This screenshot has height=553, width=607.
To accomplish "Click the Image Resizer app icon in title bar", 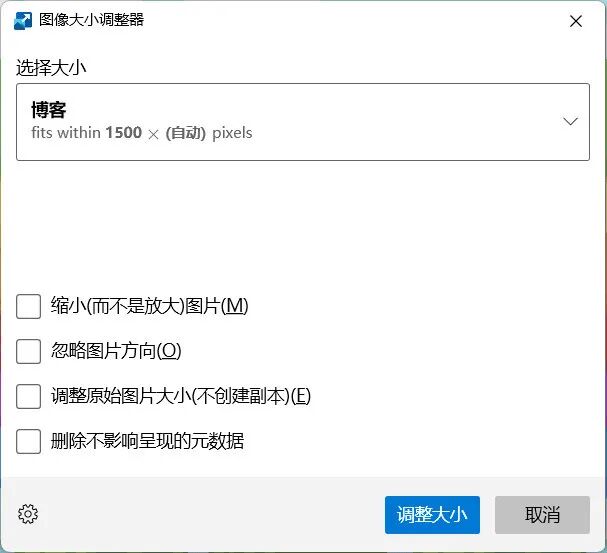I will (x=23, y=21).
